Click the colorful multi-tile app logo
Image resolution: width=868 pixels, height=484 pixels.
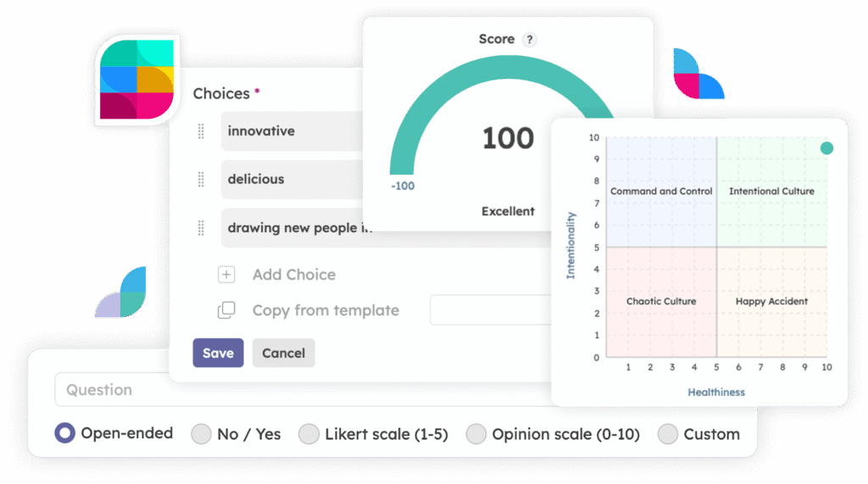pos(136,80)
